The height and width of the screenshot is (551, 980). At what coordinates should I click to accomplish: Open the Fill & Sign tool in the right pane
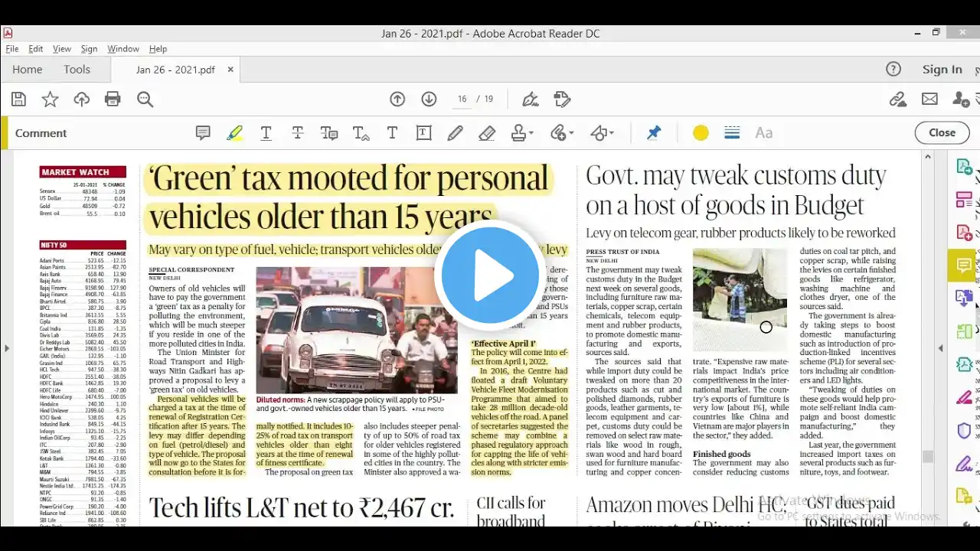(x=964, y=463)
